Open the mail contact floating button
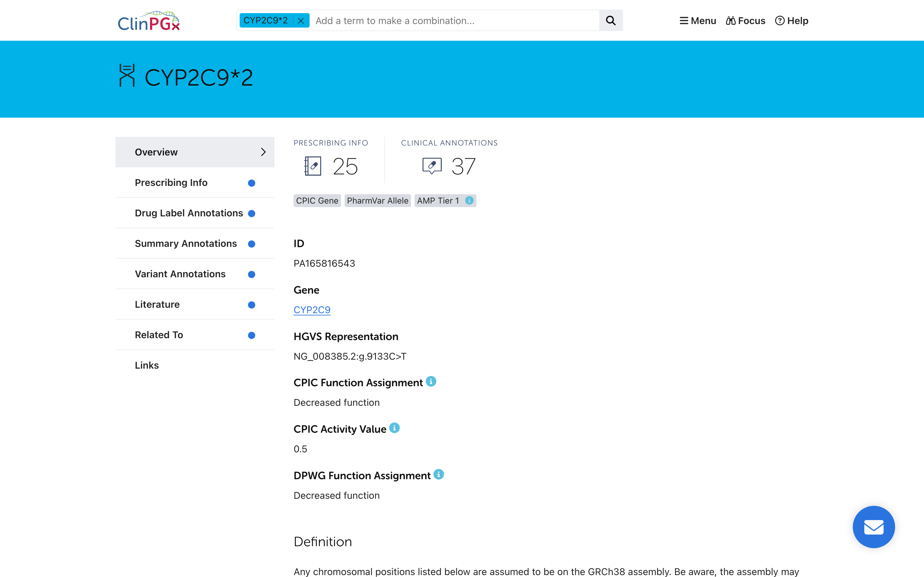 pos(874,527)
